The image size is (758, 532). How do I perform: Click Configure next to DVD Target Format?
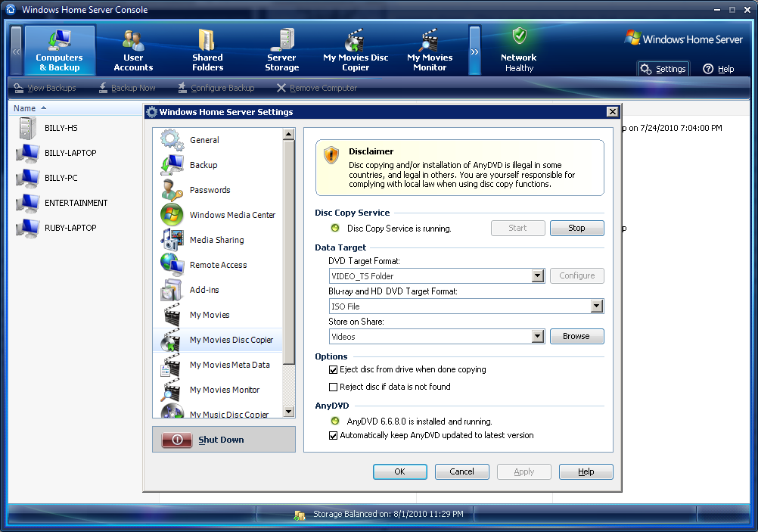[x=576, y=275]
